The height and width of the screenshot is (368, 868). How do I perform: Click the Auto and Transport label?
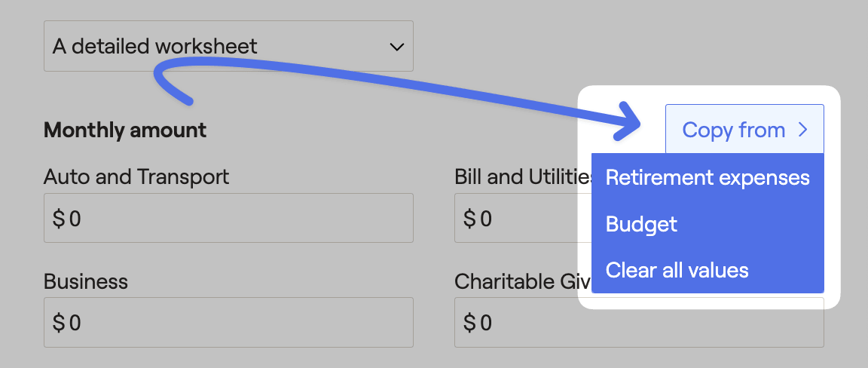[136, 176]
